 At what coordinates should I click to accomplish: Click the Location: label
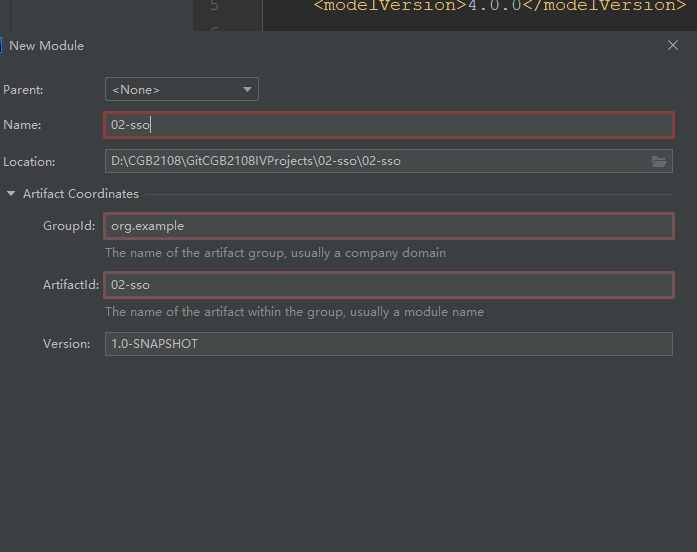click(x=29, y=162)
